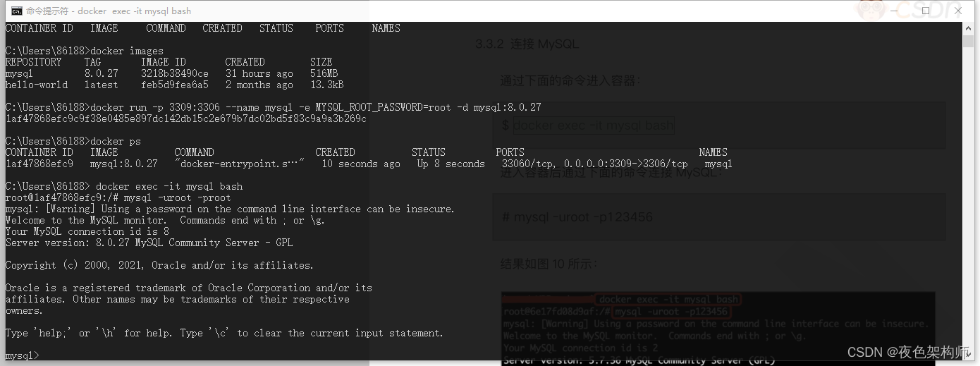Click the REPOSITORY column header
This screenshot has width=980, height=366.
tap(33, 62)
